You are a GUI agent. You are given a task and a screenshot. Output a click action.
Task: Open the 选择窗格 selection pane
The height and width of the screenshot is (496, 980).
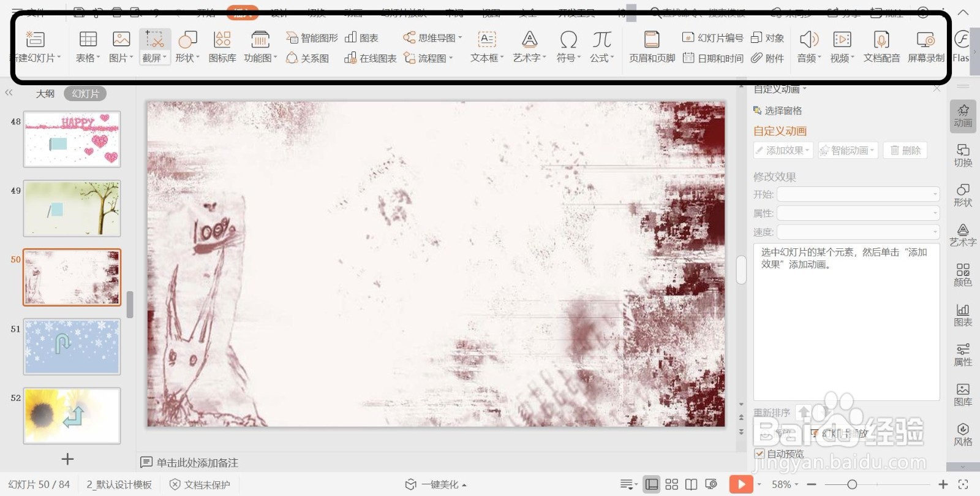777,110
